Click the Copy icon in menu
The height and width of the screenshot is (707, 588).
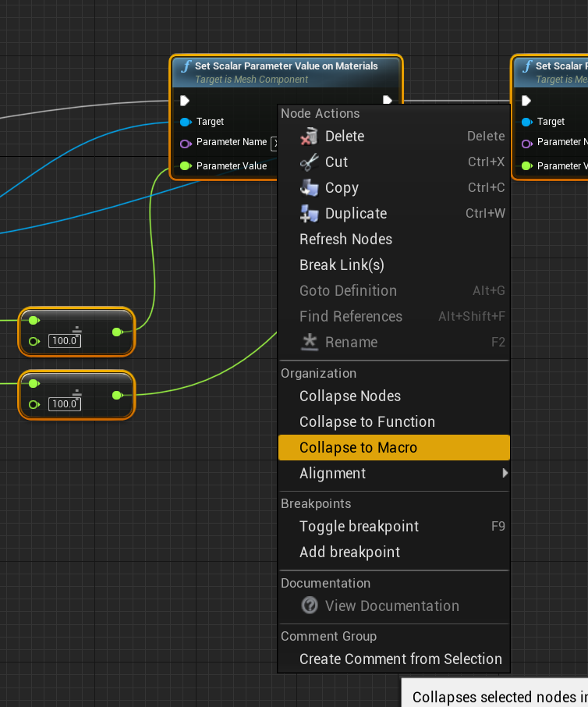tap(309, 187)
